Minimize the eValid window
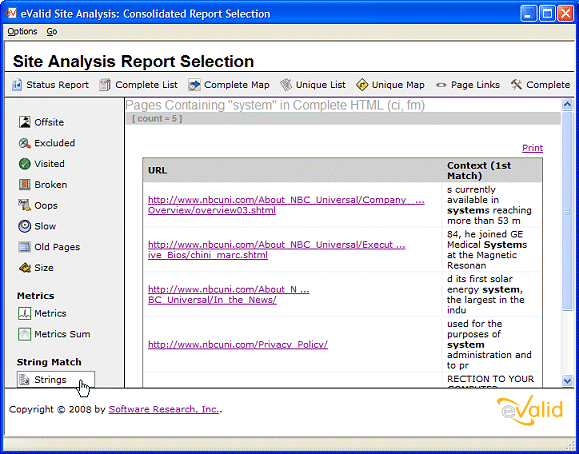The height and width of the screenshot is (454, 579). click(528, 14)
